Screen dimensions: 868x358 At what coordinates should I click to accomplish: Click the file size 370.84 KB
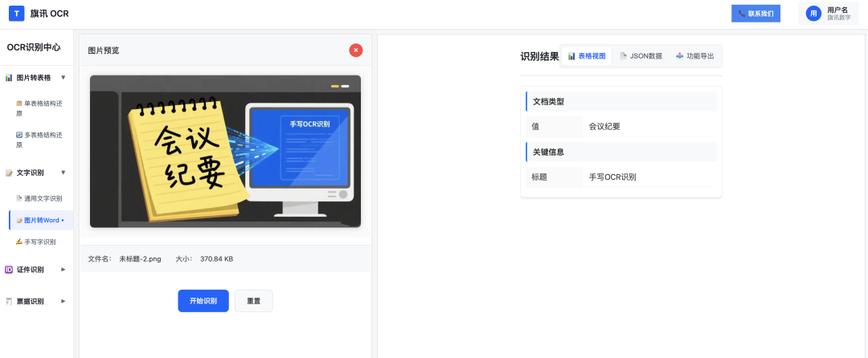pos(216,258)
